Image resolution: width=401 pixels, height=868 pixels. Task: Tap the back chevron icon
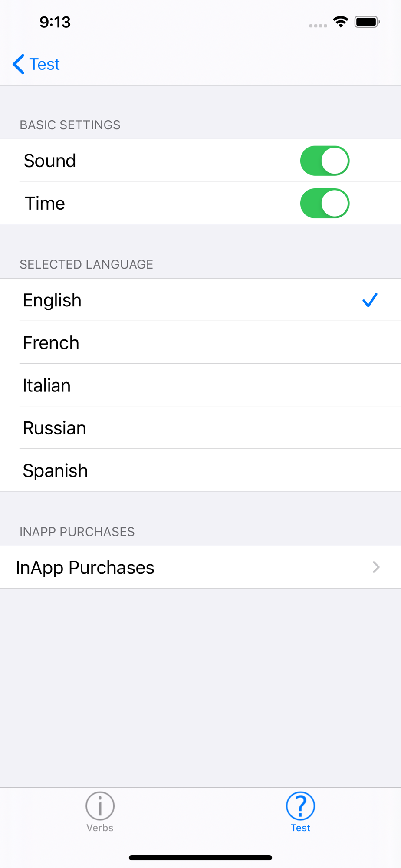[x=18, y=64]
